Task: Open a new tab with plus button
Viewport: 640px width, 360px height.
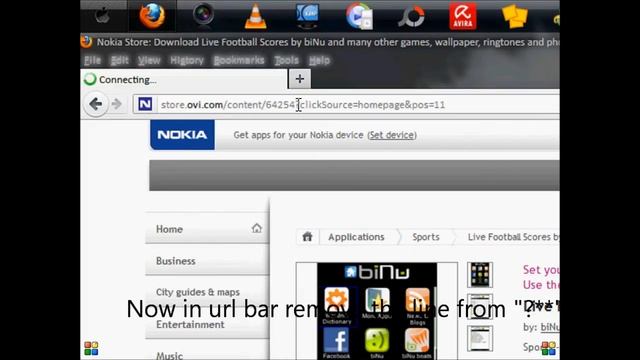Action: click(300, 79)
